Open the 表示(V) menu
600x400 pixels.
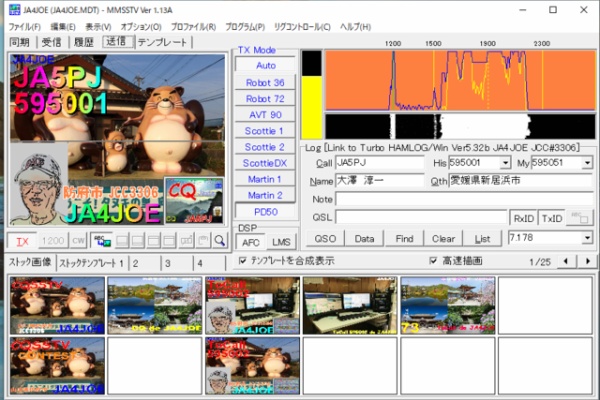[98, 27]
